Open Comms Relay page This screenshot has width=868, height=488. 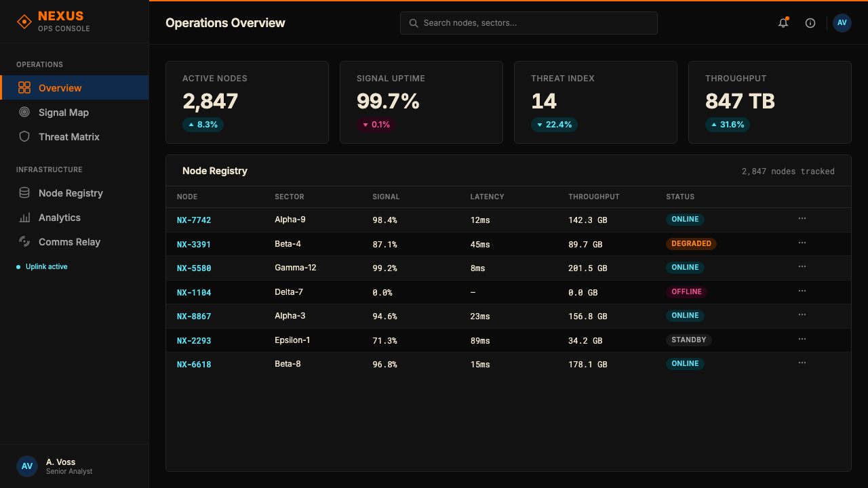tap(75, 241)
